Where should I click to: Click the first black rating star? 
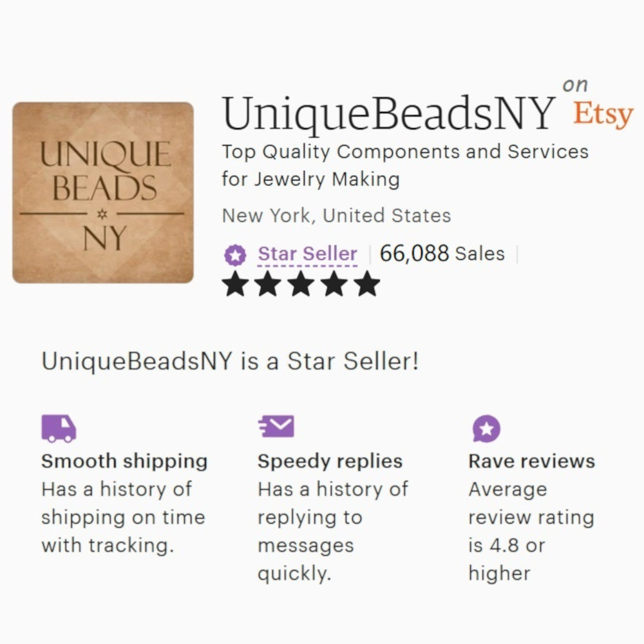(235, 284)
